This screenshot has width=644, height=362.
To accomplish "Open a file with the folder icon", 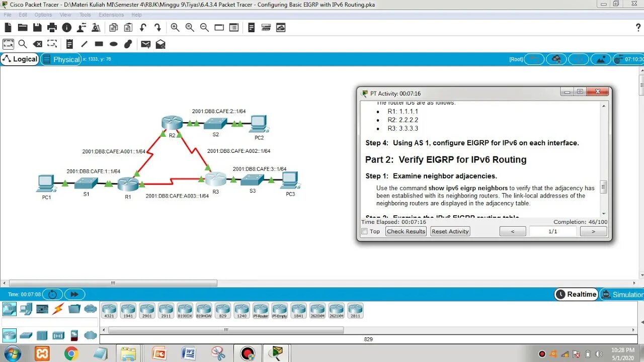I will click(23, 28).
